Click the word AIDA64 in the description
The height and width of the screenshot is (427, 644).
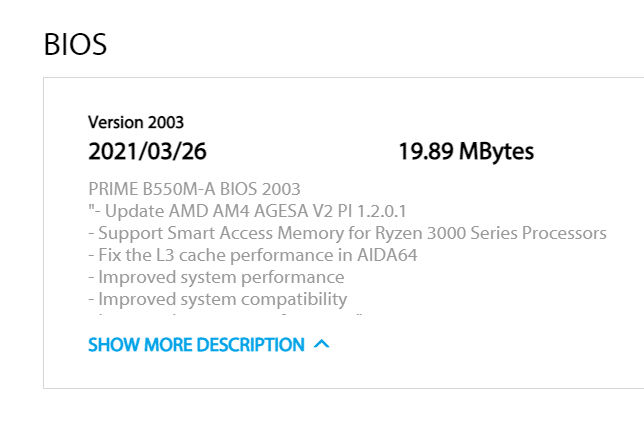point(387,255)
